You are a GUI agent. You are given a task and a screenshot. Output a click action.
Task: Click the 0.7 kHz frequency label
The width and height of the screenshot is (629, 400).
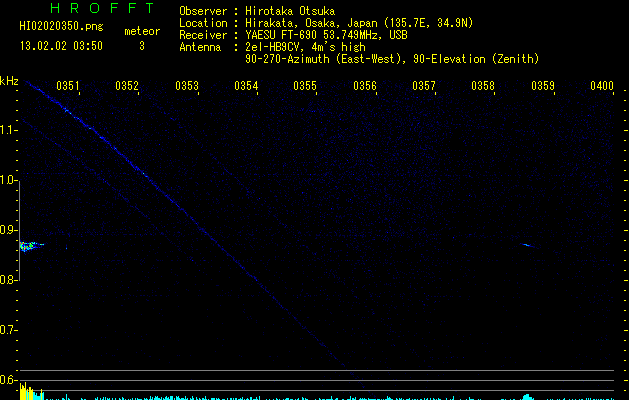[x=8, y=330]
